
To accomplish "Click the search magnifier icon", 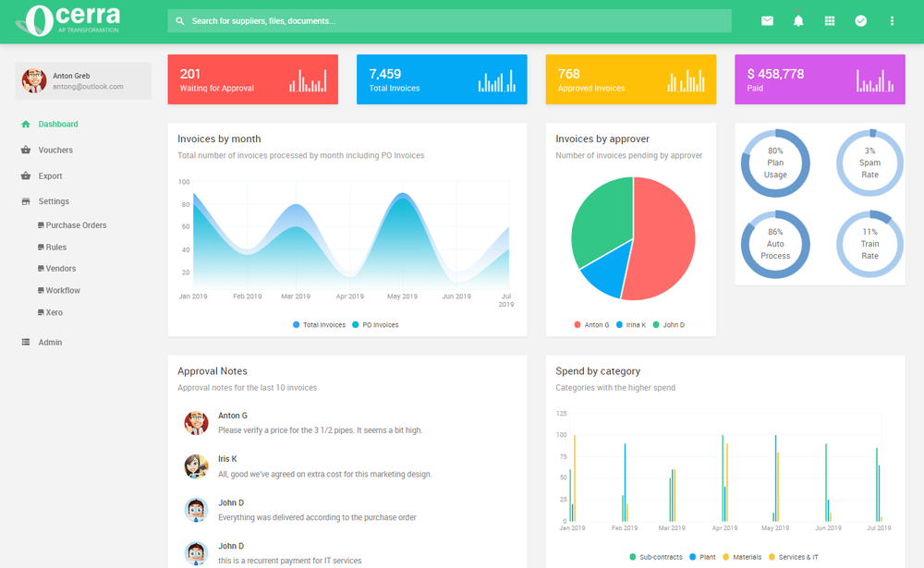I will click(x=180, y=21).
